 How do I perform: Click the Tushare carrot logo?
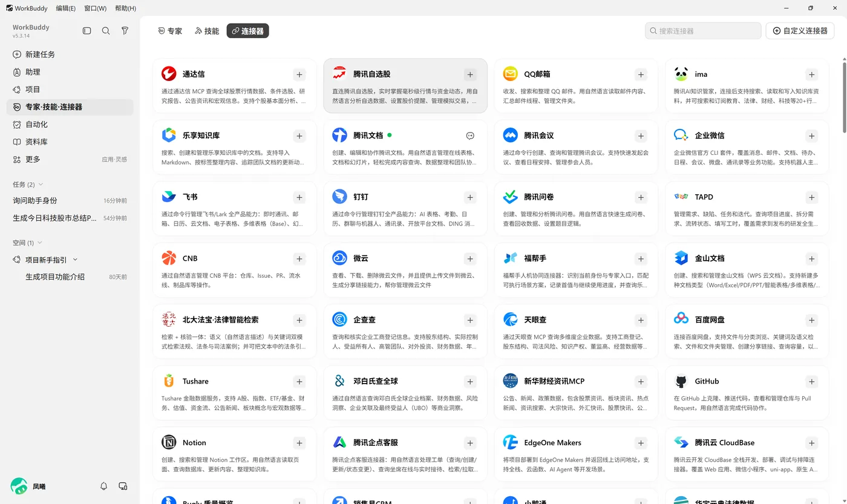tap(169, 381)
